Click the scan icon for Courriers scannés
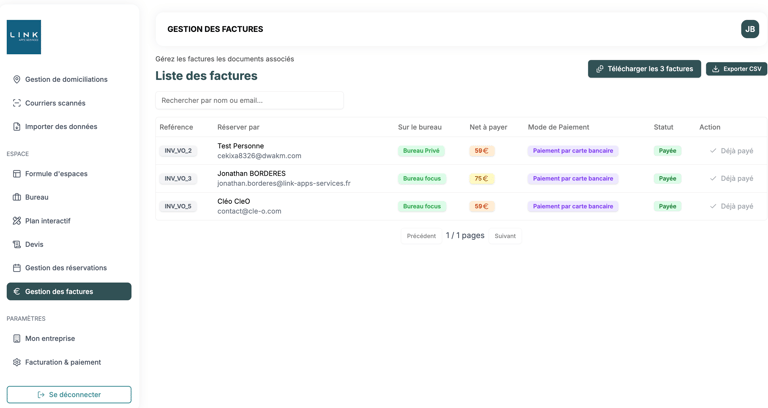 tap(17, 103)
